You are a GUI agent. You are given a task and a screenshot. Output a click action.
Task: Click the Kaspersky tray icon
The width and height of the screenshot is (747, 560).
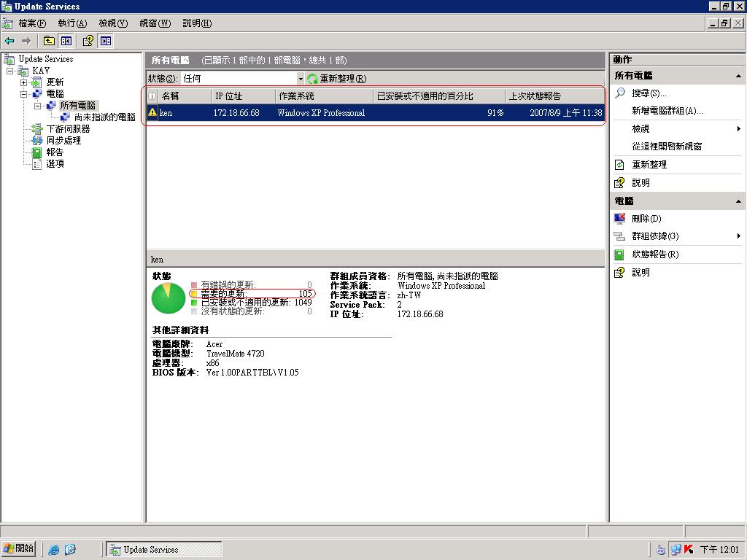coord(688,550)
